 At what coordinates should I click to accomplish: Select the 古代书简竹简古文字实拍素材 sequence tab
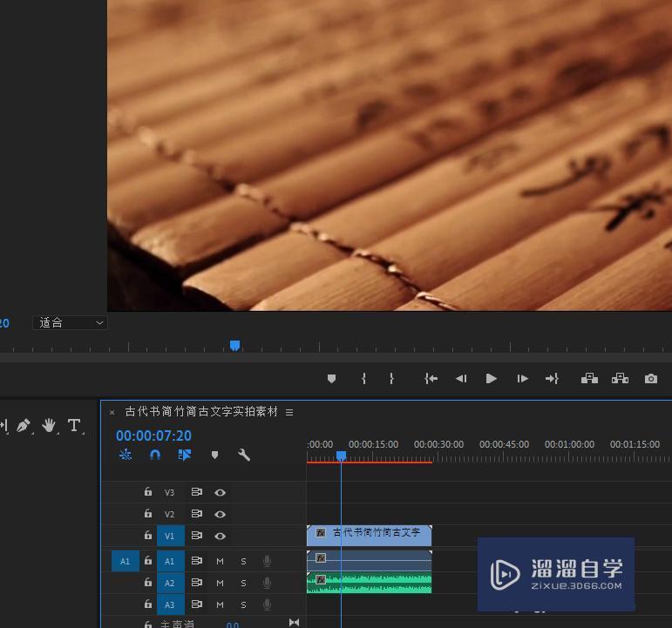coord(201,412)
